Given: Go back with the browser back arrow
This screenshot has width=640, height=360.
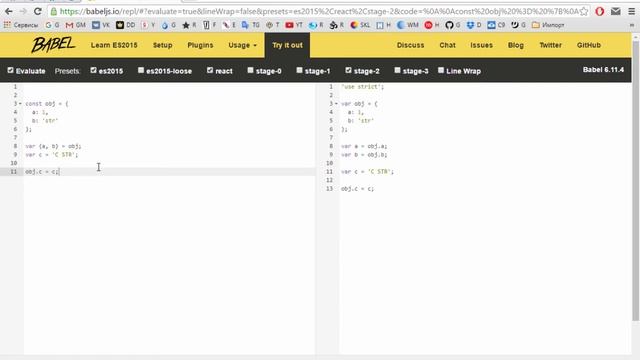Looking at the screenshot, I should (9, 11).
